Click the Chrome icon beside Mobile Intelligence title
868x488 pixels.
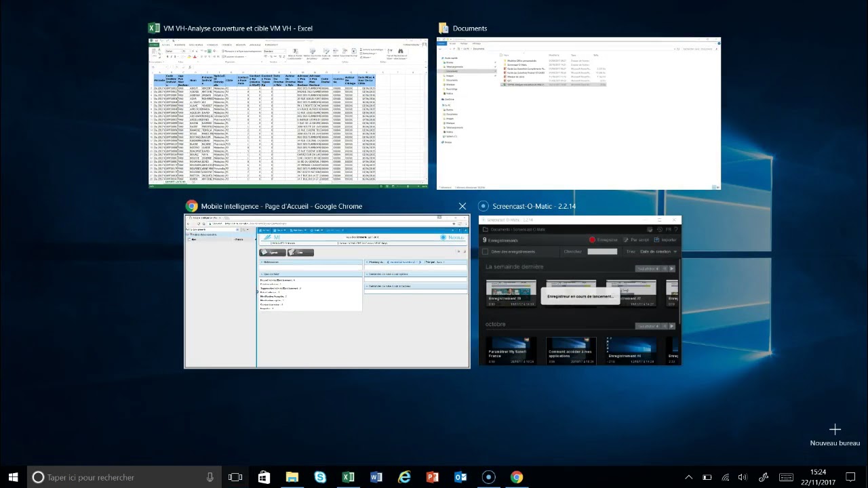click(x=191, y=206)
